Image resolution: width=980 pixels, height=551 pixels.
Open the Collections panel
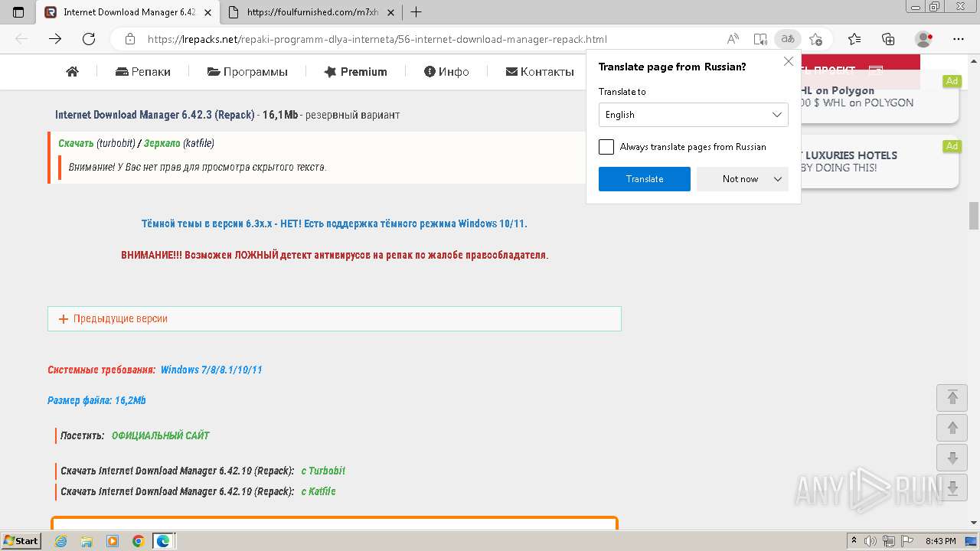coord(888,39)
